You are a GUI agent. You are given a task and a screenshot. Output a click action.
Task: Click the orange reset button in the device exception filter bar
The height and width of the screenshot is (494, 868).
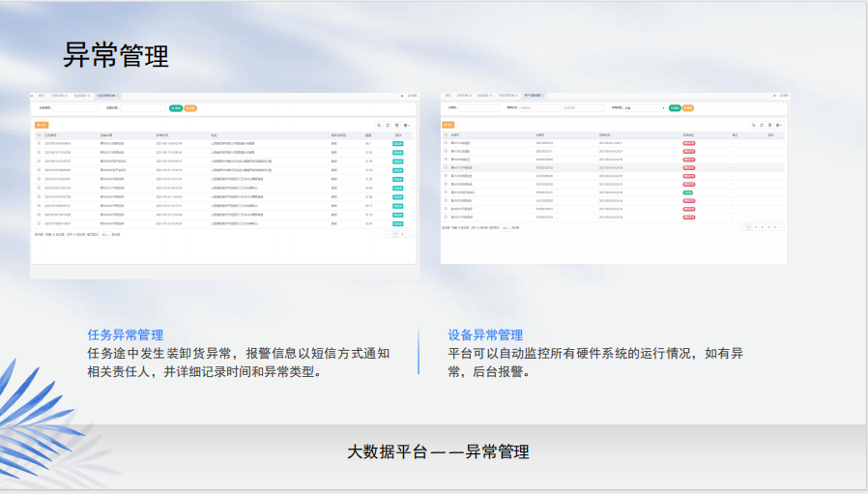point(687,107)
